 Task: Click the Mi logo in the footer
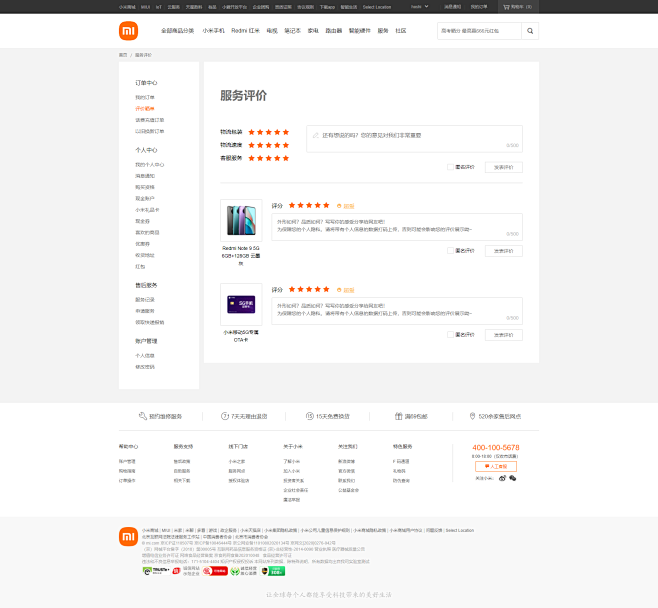(128, 537)
